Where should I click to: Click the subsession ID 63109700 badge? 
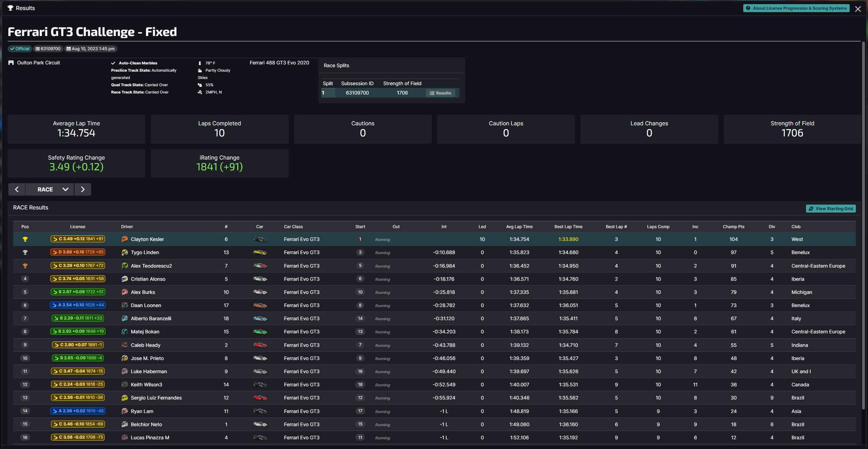click(48, 49)
